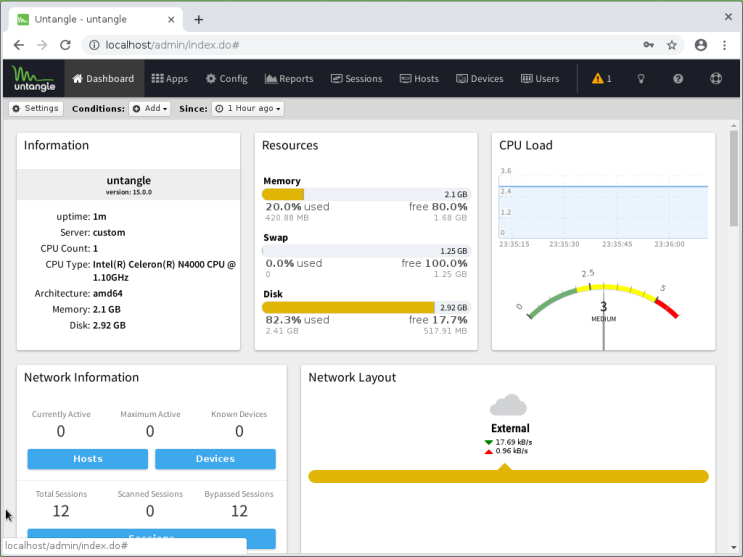743x557 pixels.
Task: Click the blue Hosts button
Action: 88,459
